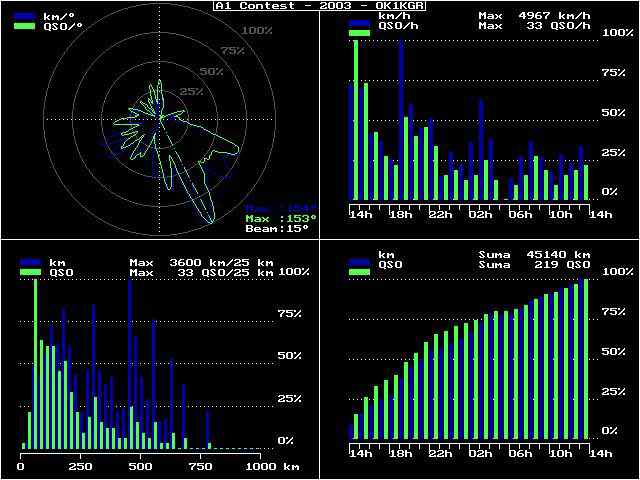The height and width of the screenshot is (480, 640).
Task: Click tallest green QSO bar in hourly chart
Action: tap(356, 120)
